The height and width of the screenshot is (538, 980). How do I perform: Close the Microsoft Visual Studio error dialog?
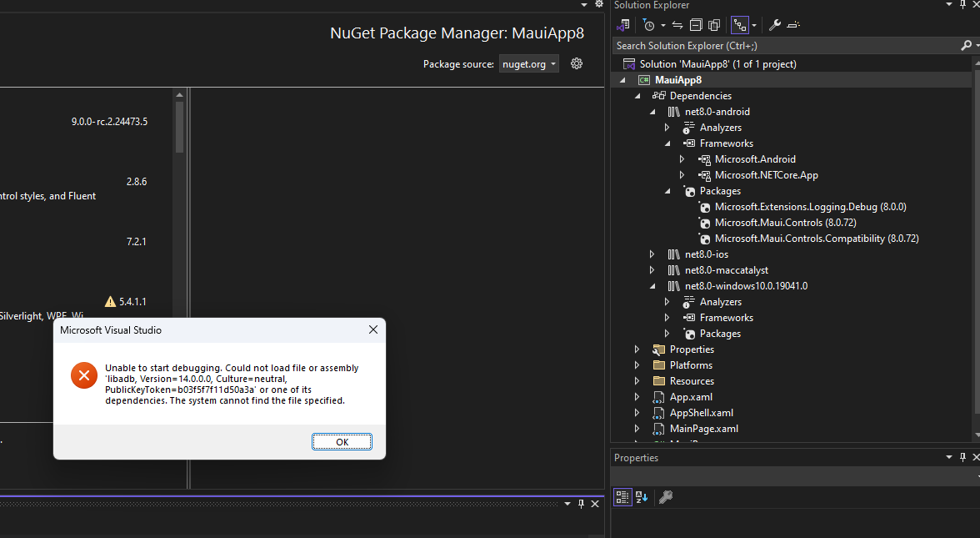373,329
